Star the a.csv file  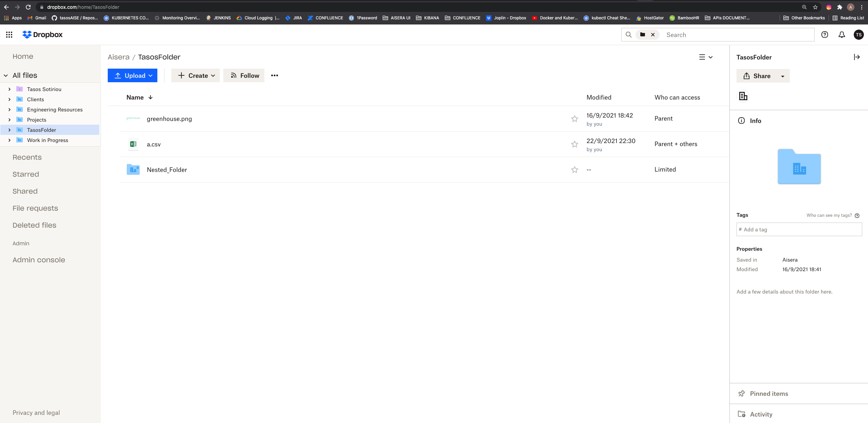pyautogui.click(x=574, y=144)
